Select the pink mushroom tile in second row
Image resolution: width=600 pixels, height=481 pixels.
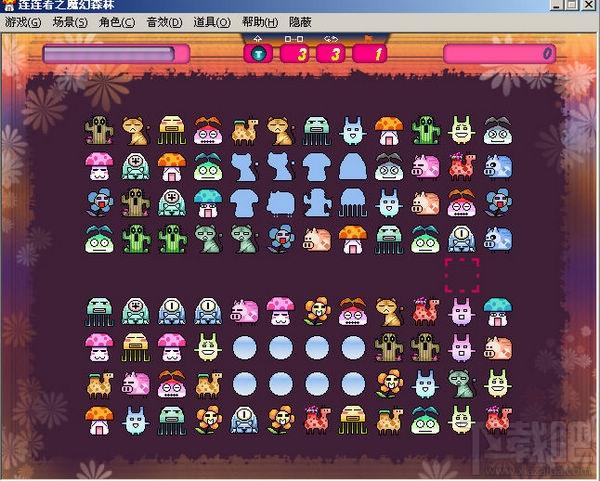99,167
